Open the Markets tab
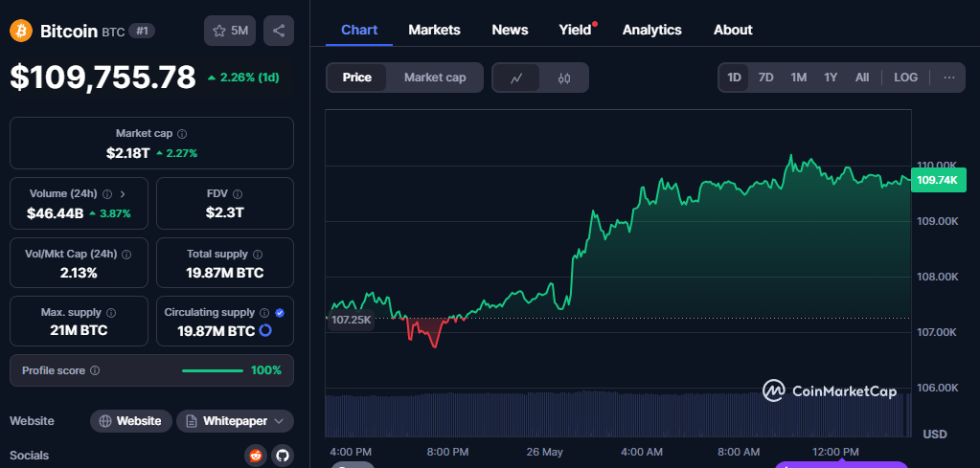This screenshot has width=980, height=468. (434, 30)
